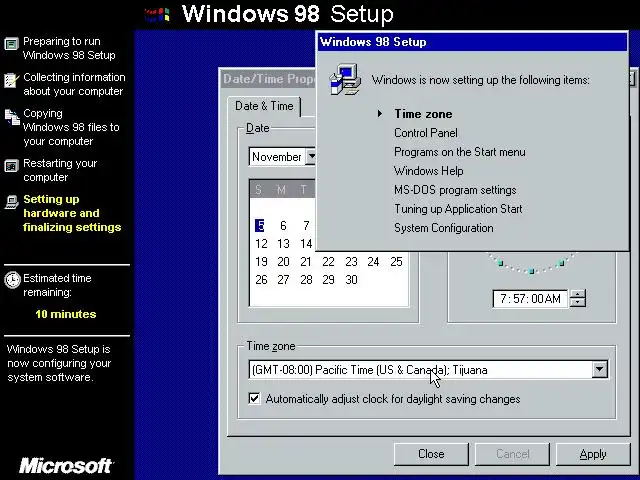Select day 28 in the calendar
The image size is (640, 480).
(x=306, y=280)
